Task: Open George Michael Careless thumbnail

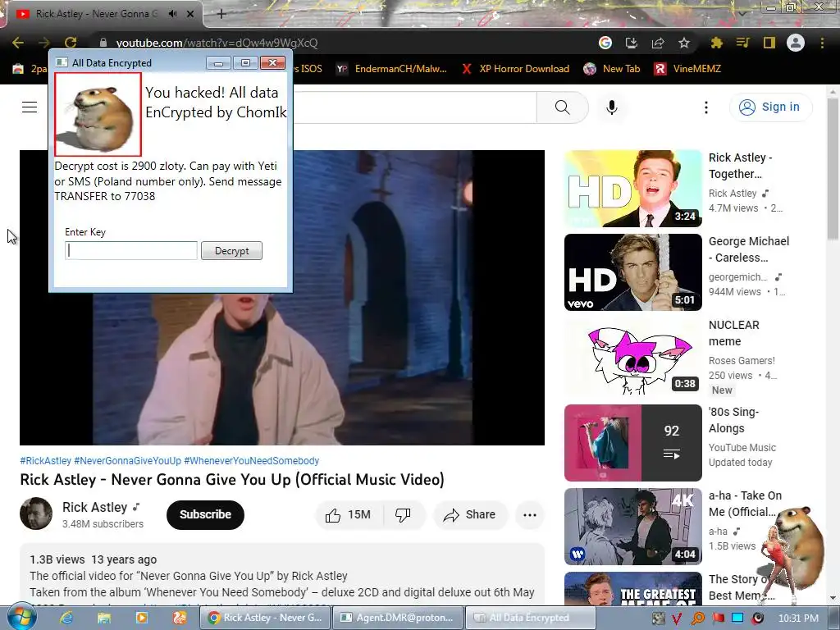Action: point(632,272)
